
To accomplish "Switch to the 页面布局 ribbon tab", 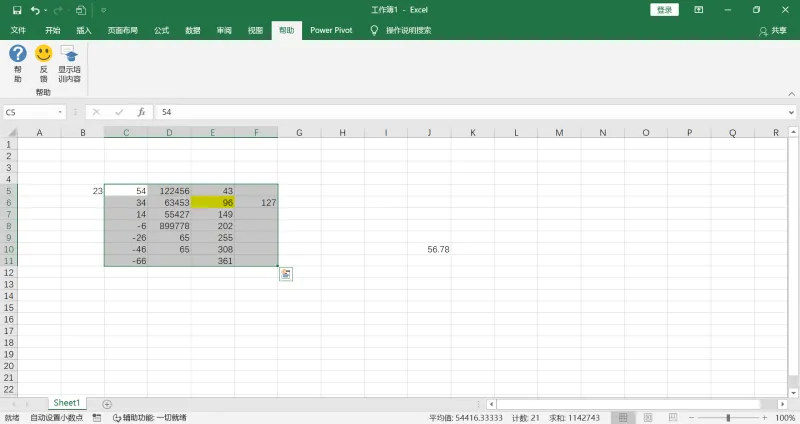I will 122,30.
